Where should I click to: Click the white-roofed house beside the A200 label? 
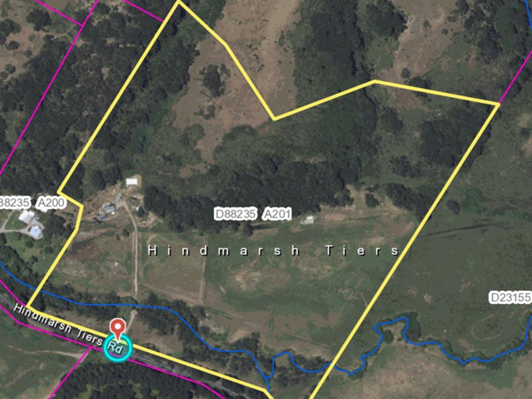[x=27, y=217]
